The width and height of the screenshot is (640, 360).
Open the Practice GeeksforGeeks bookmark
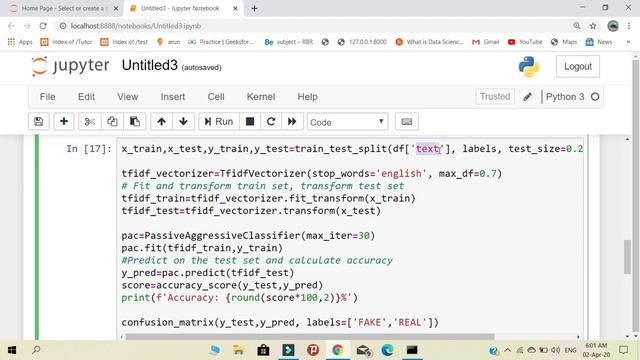(x=221, y=42)
